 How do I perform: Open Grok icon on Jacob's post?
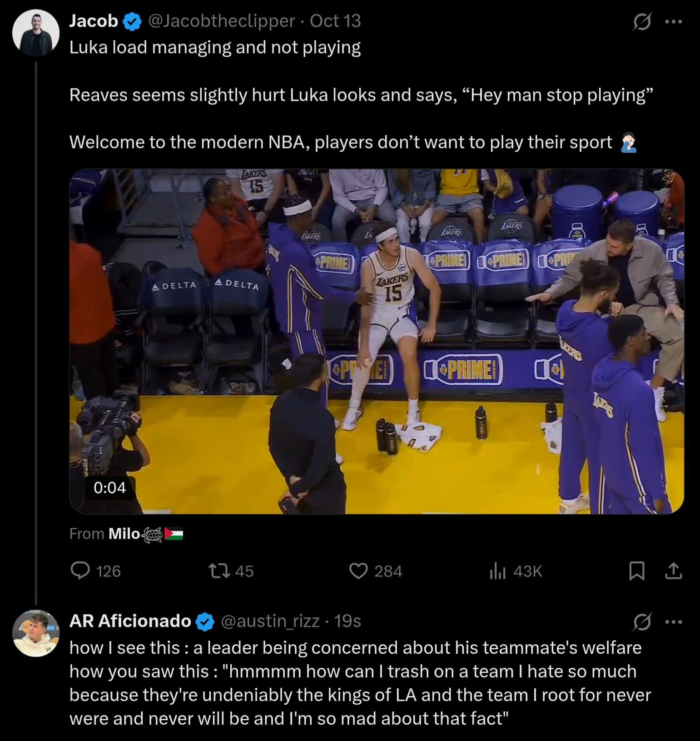(x=642, y=22)
